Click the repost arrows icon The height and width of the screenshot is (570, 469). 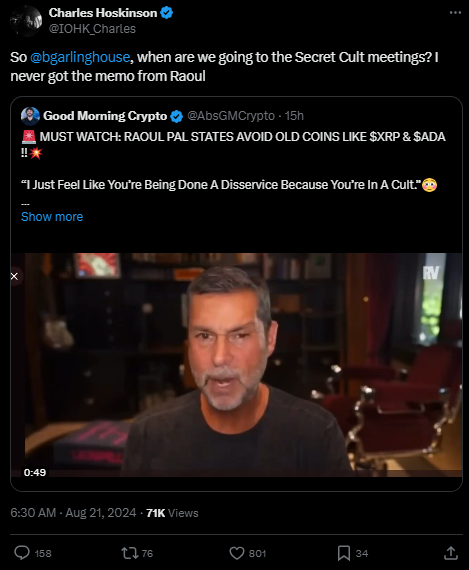pyautogui.click(x=129, y=553)
